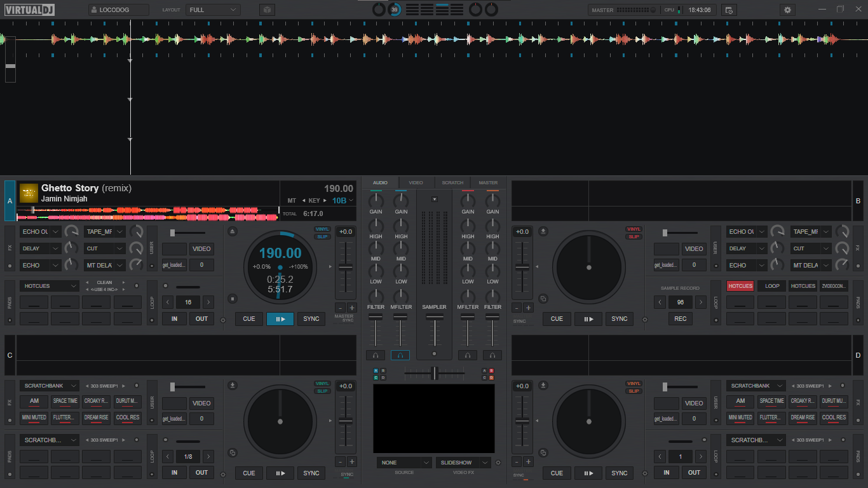Toggle VINYL mode on deck B
Viewport: 868px width, 488px height.
pyautogui.click(x=634, y=229)
